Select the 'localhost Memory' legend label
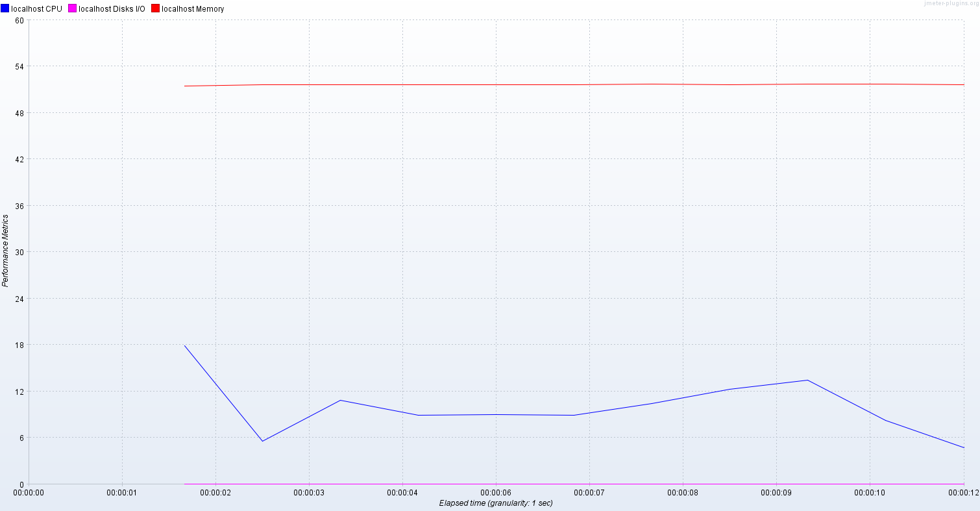Screen dimensions: 980x511 tap(193, 9)
